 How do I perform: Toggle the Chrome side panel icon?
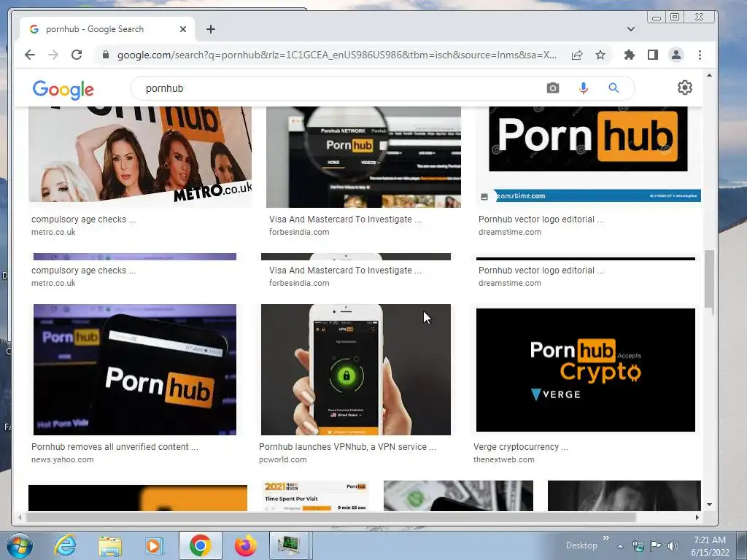[653, 55]
